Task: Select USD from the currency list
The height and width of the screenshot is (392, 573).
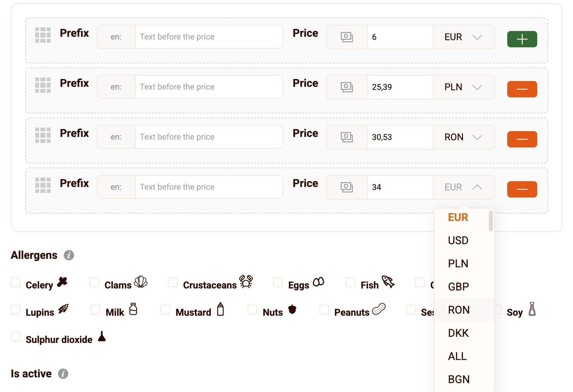Action: coord(458,240)
